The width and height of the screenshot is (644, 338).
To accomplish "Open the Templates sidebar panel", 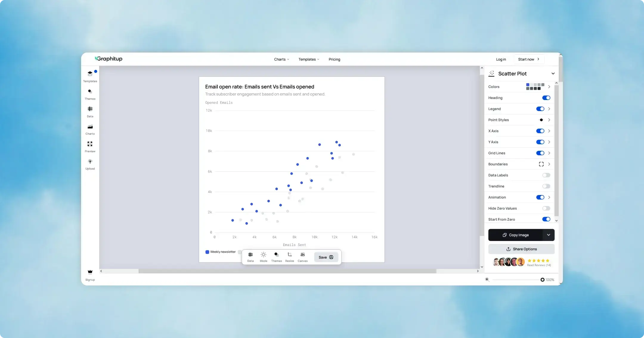I will (x=90, y=76).
